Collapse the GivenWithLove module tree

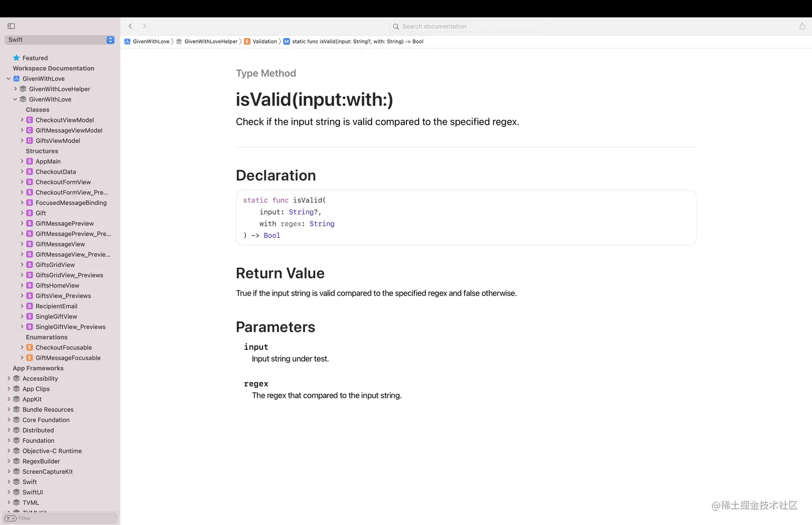[x=9, y=79]
